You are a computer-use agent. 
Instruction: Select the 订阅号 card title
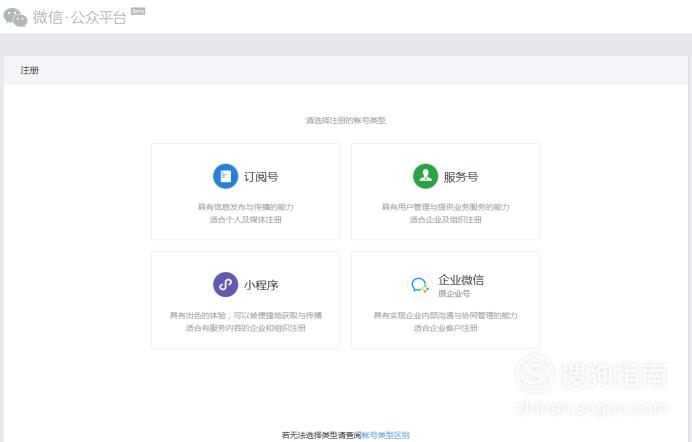(261, 177)
